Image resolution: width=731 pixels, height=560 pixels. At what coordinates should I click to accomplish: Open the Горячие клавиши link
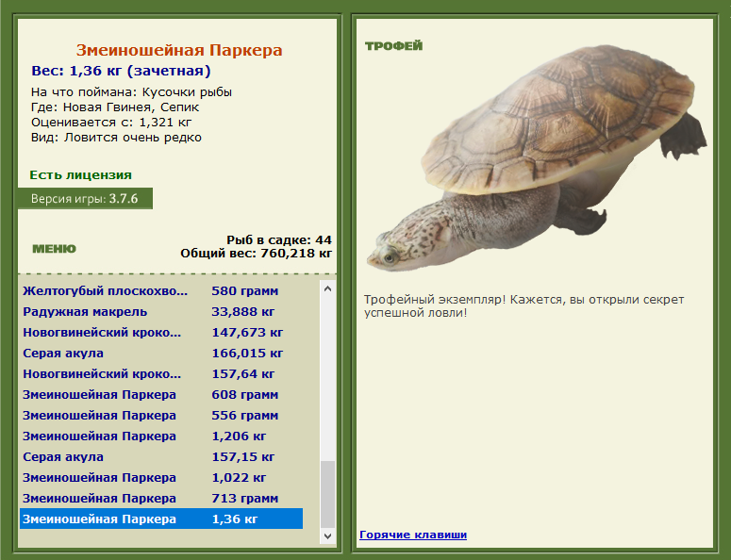coord(413,535)
